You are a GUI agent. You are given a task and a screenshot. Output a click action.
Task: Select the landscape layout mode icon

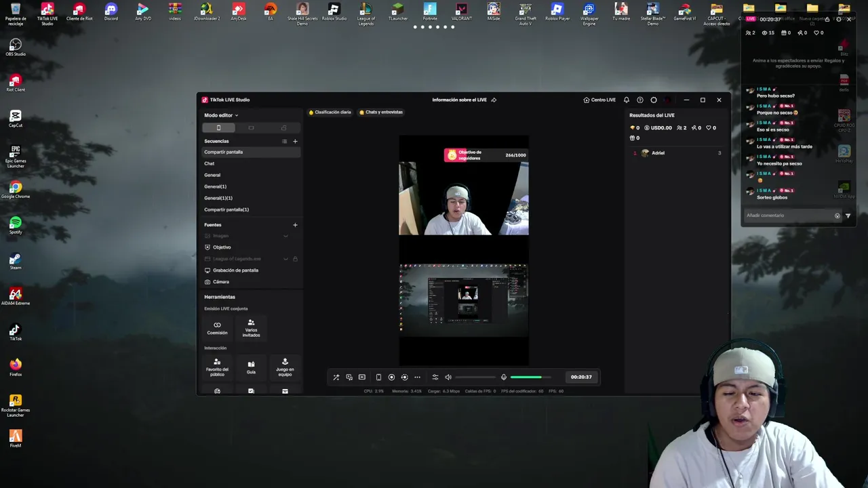[x=251, y=127]
